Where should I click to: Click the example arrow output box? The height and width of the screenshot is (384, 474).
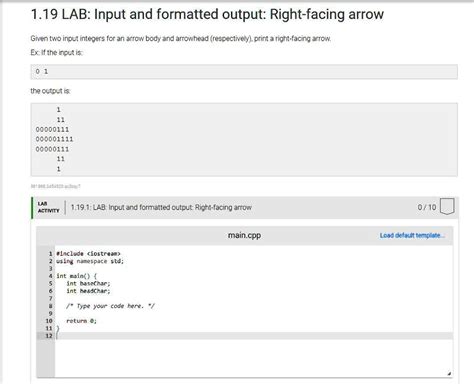click(x=244, y=139)
